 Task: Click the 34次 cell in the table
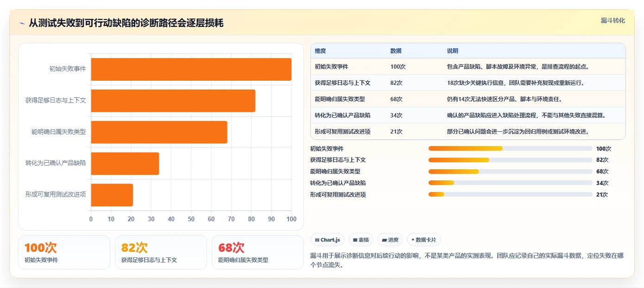coord(396,115)
